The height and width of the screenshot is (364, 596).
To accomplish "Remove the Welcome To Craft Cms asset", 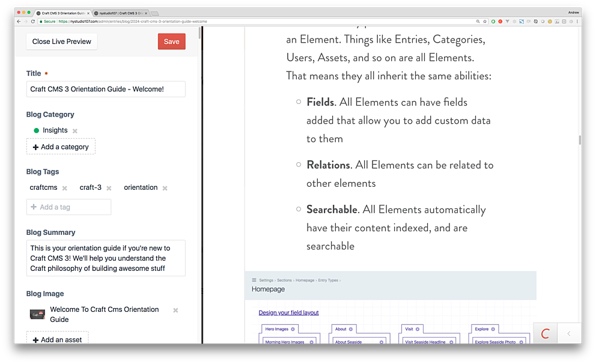I will 175,311.
